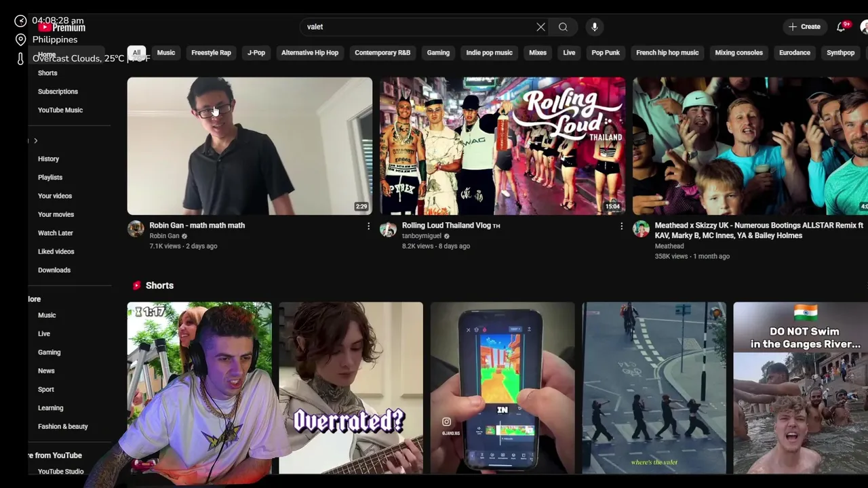868x488 pixels.
Task: Select the Indie pop music chip
Action: (x=489, y=53)
